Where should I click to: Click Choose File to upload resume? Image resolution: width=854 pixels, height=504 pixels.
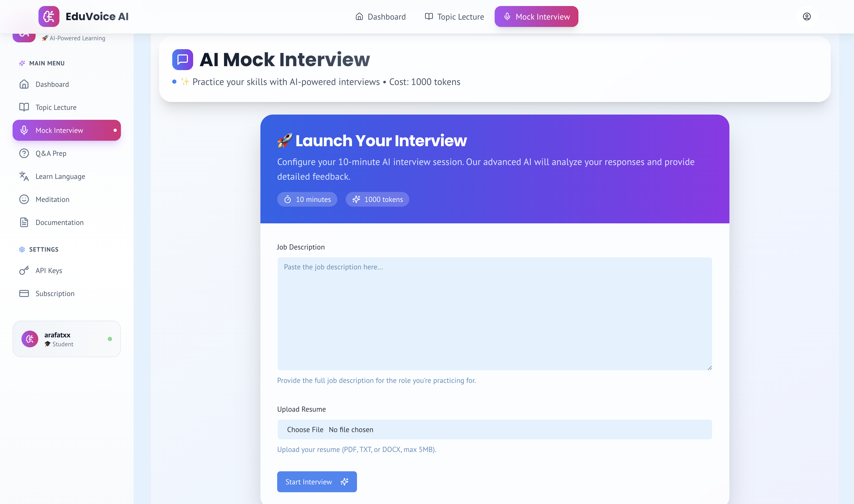point(305,430)
